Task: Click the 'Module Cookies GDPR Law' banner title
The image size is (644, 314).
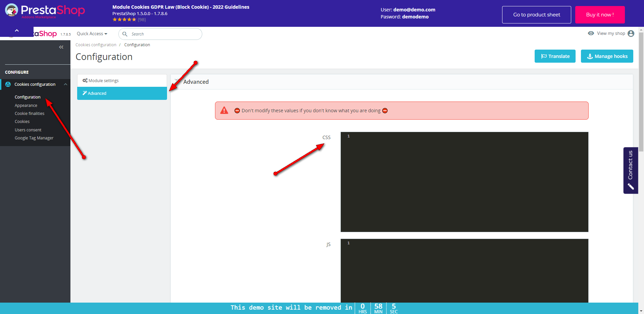Action: point(181,7)
